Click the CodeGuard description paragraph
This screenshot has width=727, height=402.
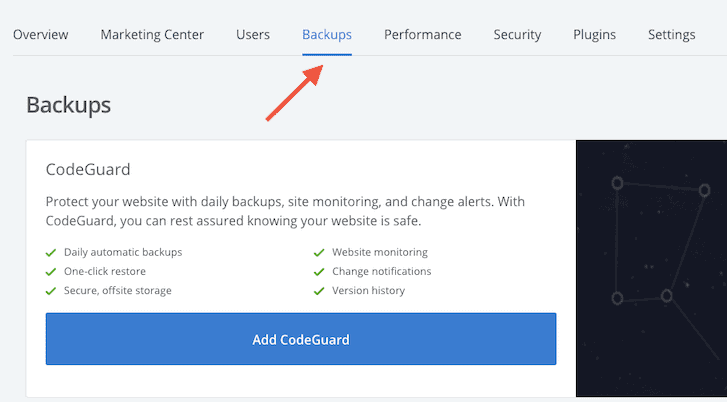pos(285,211)
